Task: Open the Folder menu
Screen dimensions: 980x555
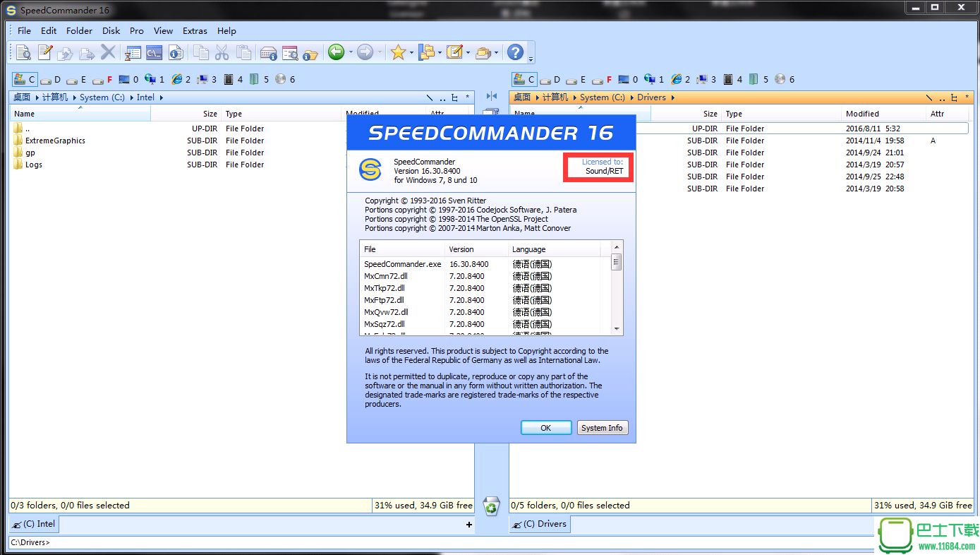Action: [79, 30]
